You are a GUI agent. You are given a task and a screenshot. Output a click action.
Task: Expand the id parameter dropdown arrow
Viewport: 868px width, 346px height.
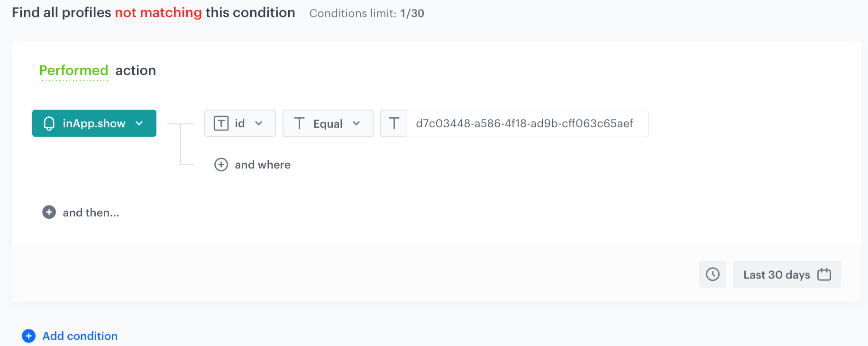coord(259,123)
